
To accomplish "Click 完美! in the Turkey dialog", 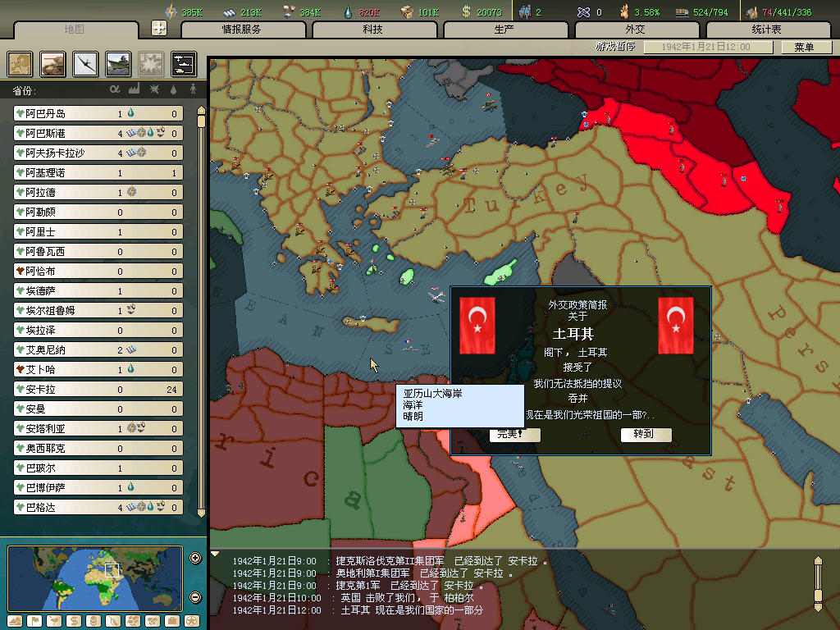I will tap(514, 434).
